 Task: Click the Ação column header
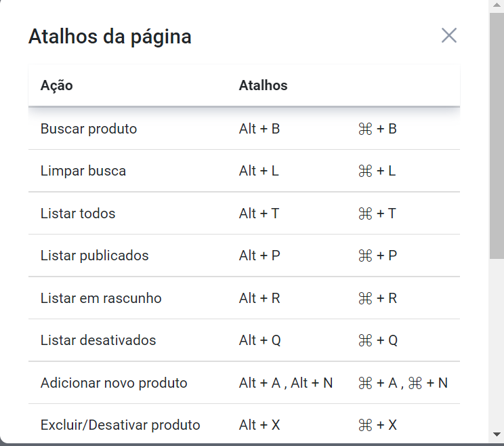(57, 85)
